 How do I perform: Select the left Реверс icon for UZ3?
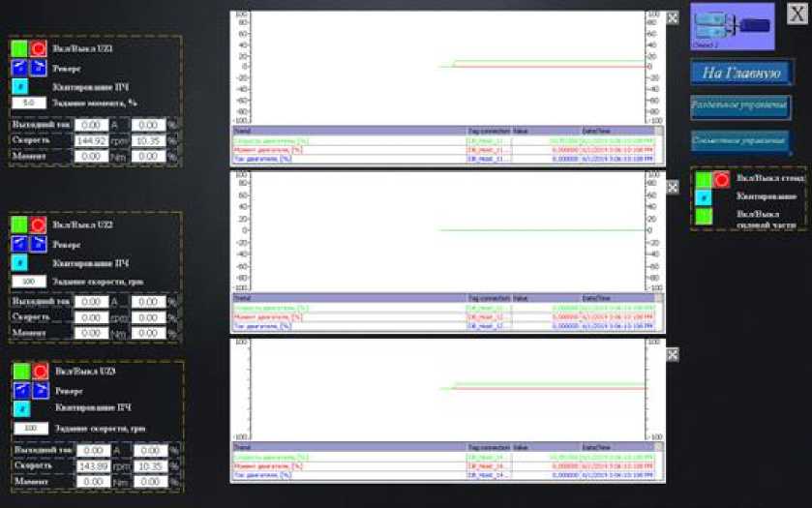pos(21,391)
